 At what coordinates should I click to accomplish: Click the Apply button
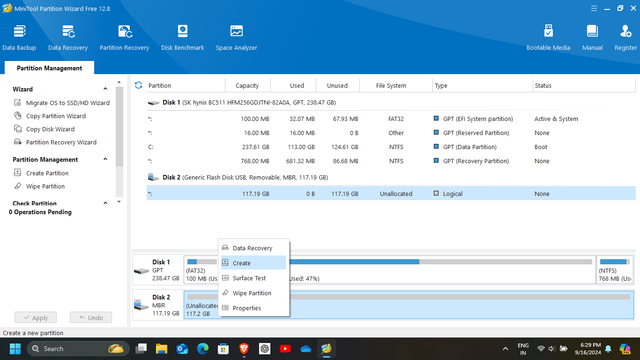(36, 318)
